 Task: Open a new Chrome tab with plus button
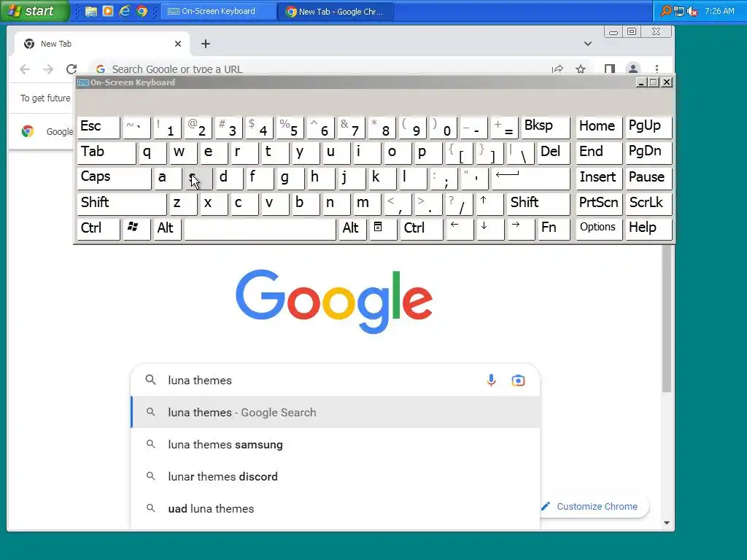click(205, 44)
